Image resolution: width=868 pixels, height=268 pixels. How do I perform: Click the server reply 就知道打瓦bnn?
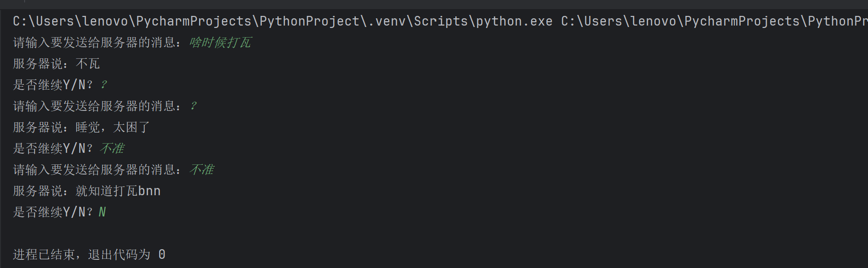click(x=118, y=191)
